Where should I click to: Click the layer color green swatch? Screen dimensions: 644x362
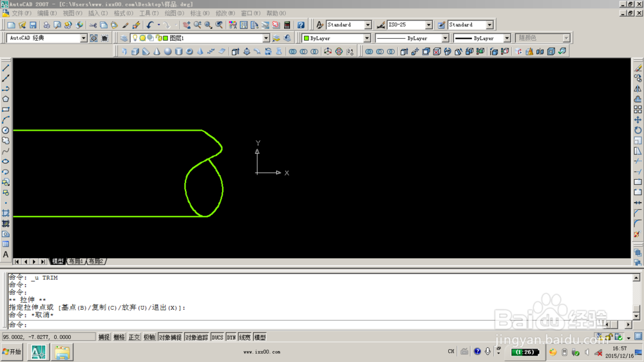[x=166, y=38]
